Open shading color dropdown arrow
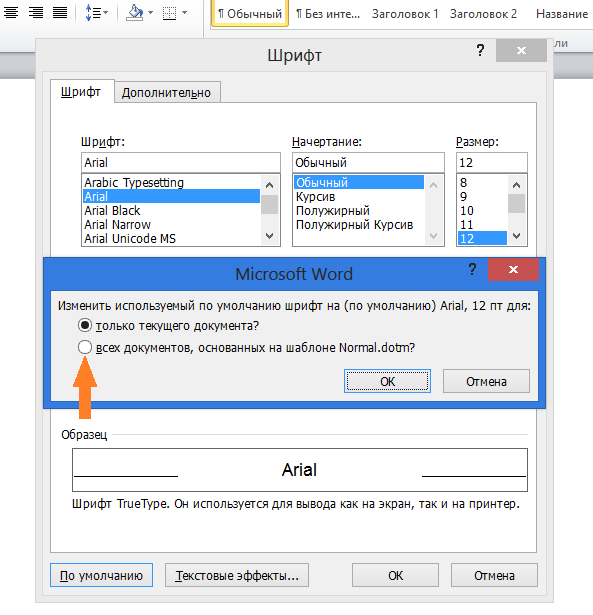 coord(151,13)
